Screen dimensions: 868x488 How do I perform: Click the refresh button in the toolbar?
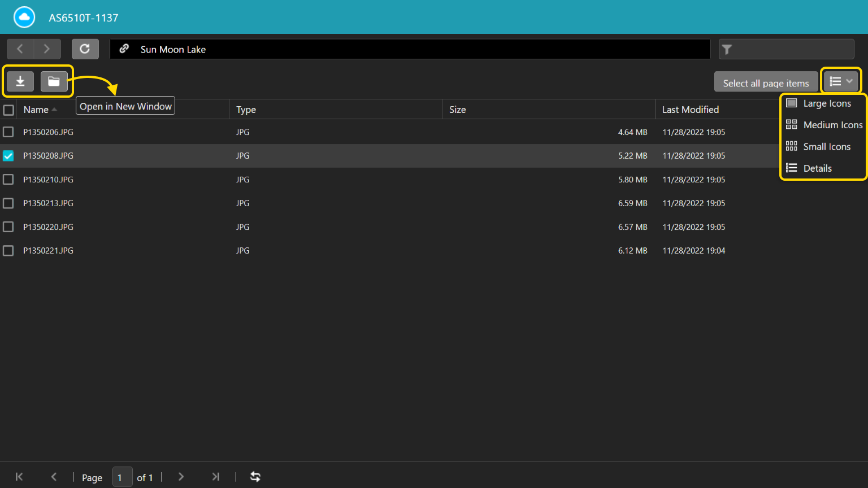pyautogui.click(x=85, y=49)
